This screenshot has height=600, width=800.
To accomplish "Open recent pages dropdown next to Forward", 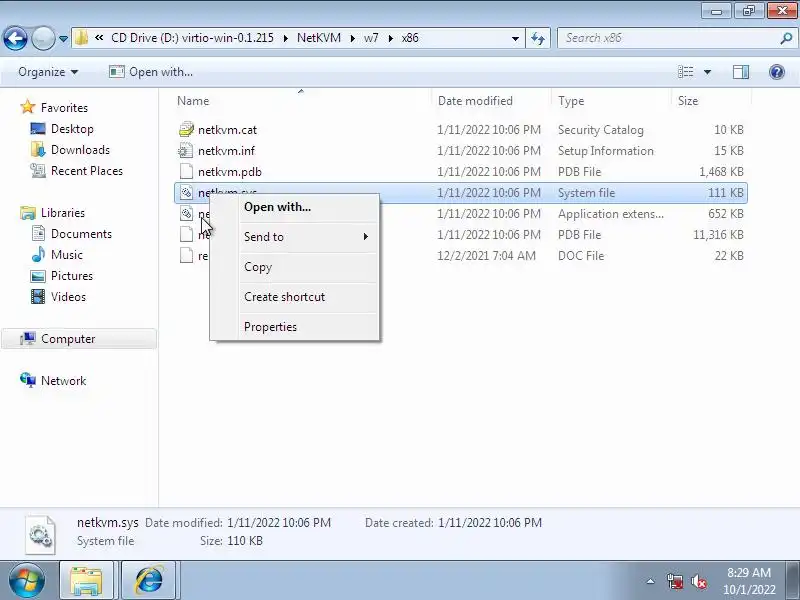I will point(63,39).
